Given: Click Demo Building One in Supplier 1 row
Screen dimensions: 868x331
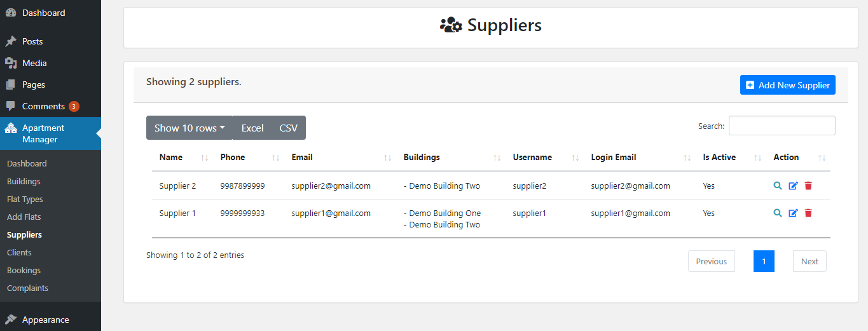Looking at the screenshot, I should [443, 213].
